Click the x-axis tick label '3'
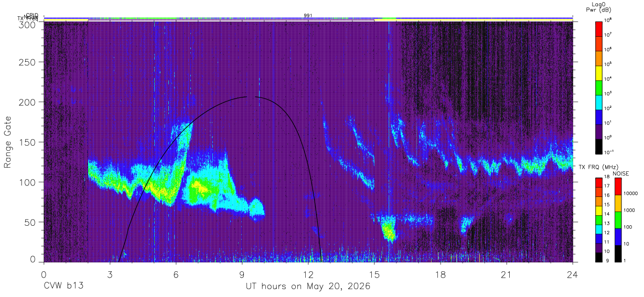Viewport: 644px width, 297px height. click(x=110, y=274)
